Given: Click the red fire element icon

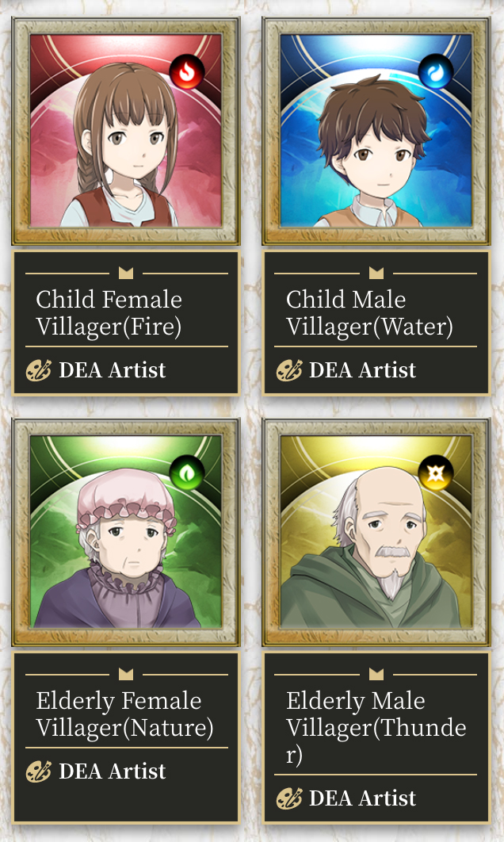Looking at the screenshot, I should click(x=187, y=72).
